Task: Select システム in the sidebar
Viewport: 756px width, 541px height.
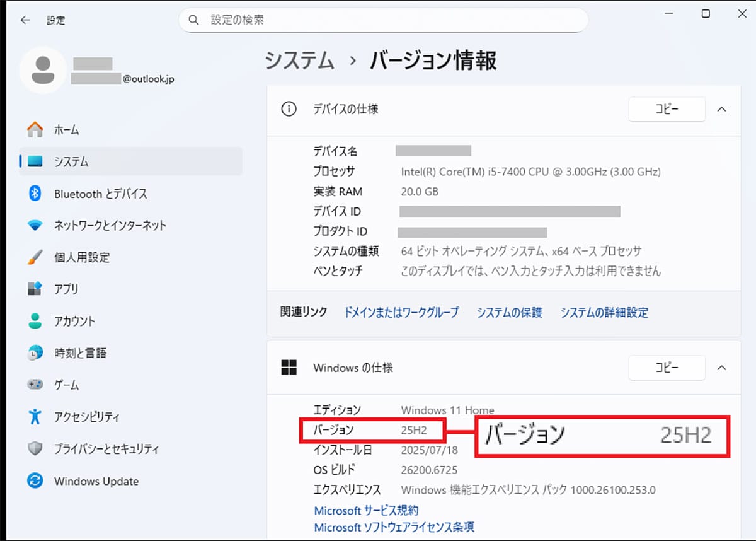Action: tap(71, 161)
